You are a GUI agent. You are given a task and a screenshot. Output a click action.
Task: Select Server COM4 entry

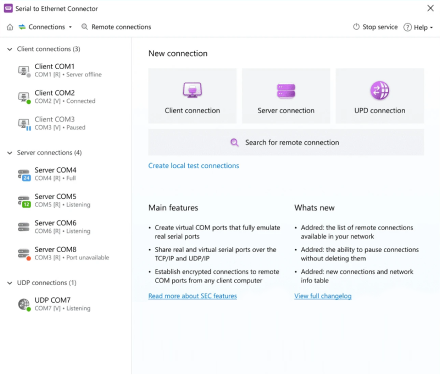(66, 174)
